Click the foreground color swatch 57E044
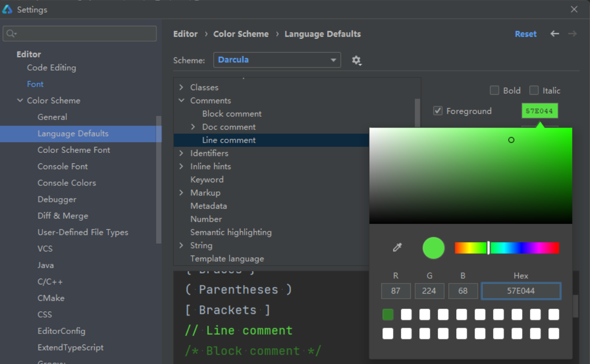 point(539,111)
